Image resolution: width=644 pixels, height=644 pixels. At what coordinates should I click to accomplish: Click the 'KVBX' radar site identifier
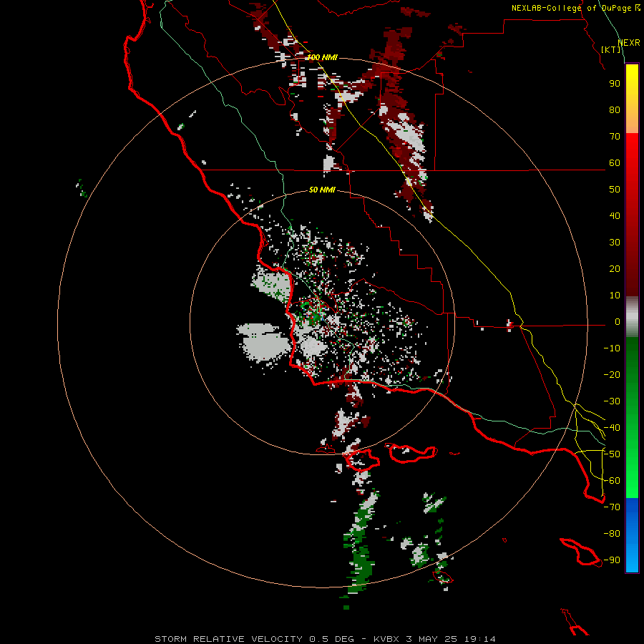pos(386,639)
